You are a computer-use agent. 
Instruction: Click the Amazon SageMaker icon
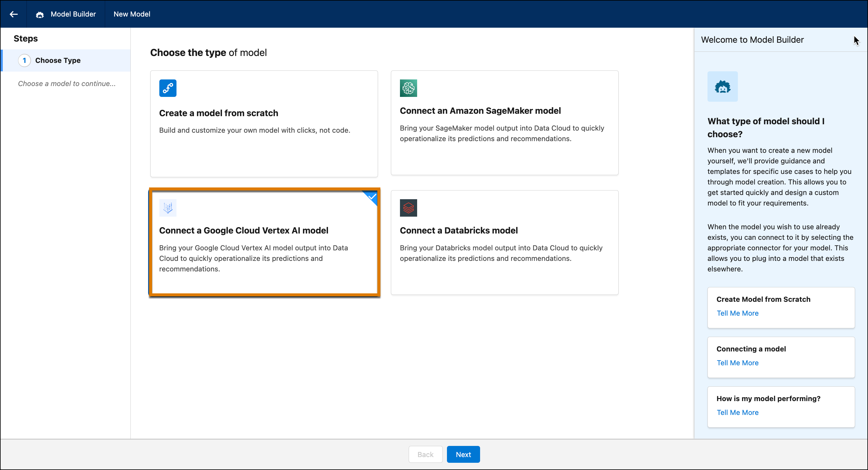pyautogui.click(x=408, y=88)
